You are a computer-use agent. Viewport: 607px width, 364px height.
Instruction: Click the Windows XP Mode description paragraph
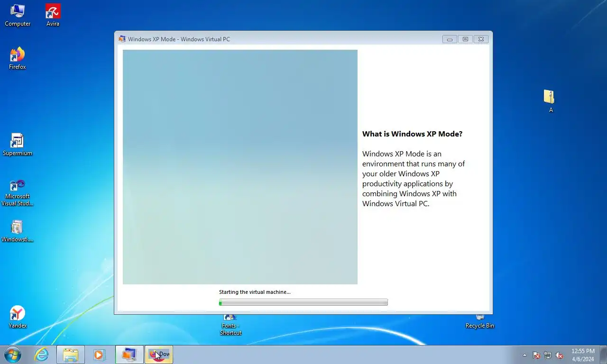tap(414, 179)
